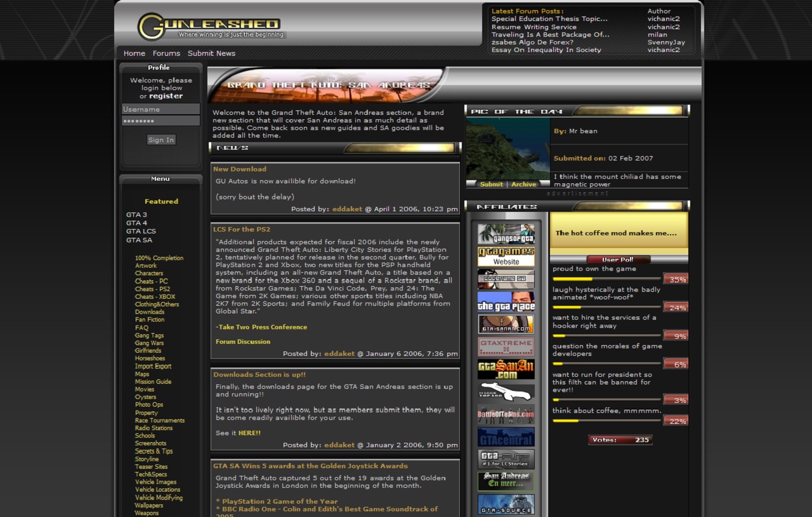This screenshot has height=517, width=812.
Task: Click the 35% poll result badge
Action: pos(676,279)
